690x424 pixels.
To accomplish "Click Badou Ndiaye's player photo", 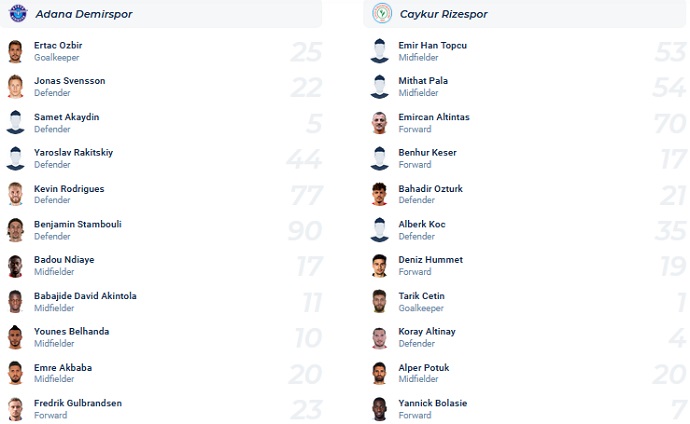I will pyautogui.click(x=15, y=266).
